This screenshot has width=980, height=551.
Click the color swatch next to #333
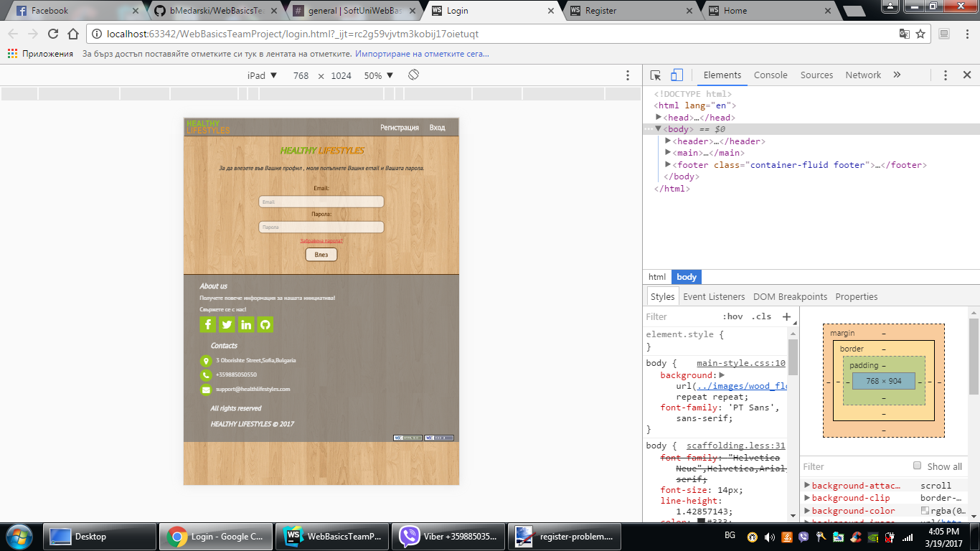(x=702, y=522)
